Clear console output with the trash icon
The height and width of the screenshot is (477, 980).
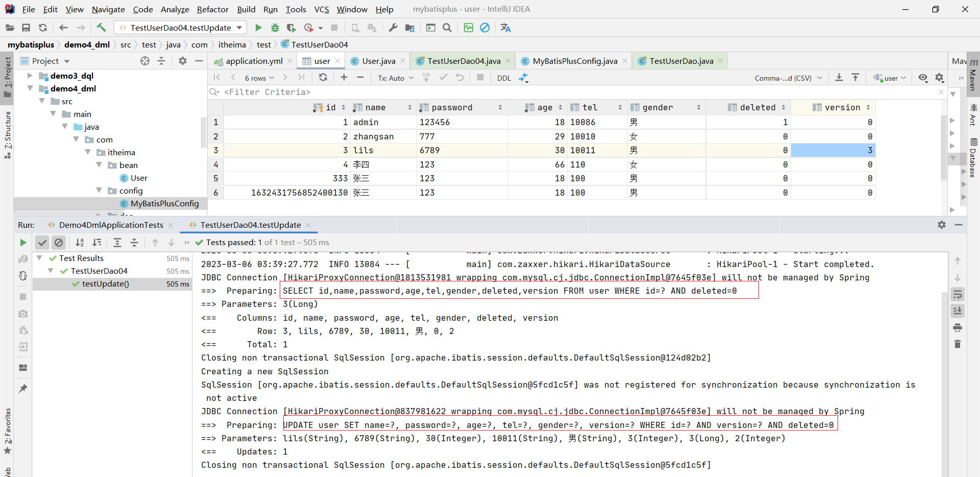(958, 344)
